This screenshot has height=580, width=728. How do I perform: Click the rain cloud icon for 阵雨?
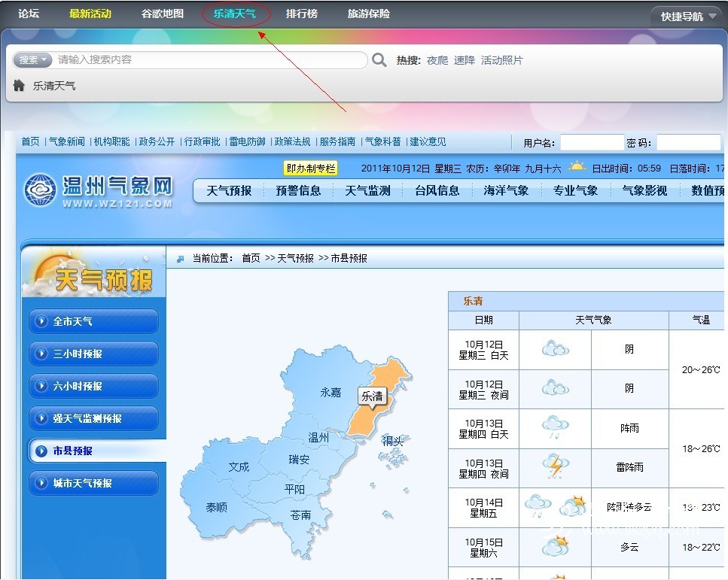[555, 427]
